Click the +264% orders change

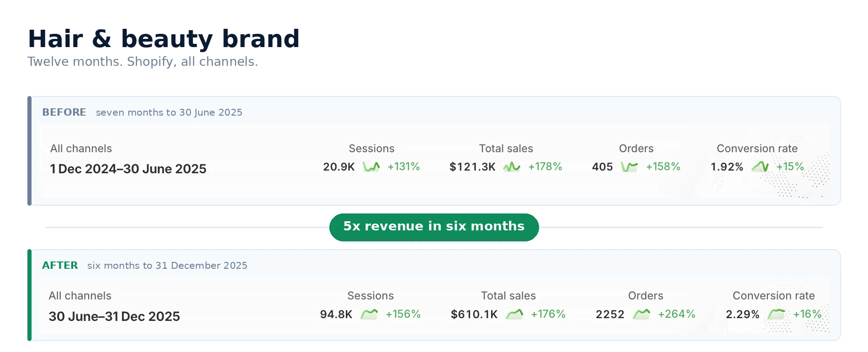(677, 314)
